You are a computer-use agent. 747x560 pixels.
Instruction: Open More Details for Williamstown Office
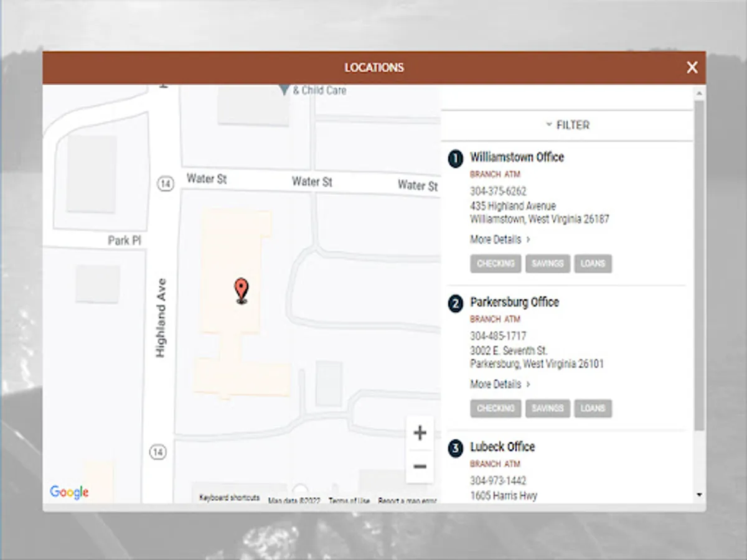click(x=500, y=240)
